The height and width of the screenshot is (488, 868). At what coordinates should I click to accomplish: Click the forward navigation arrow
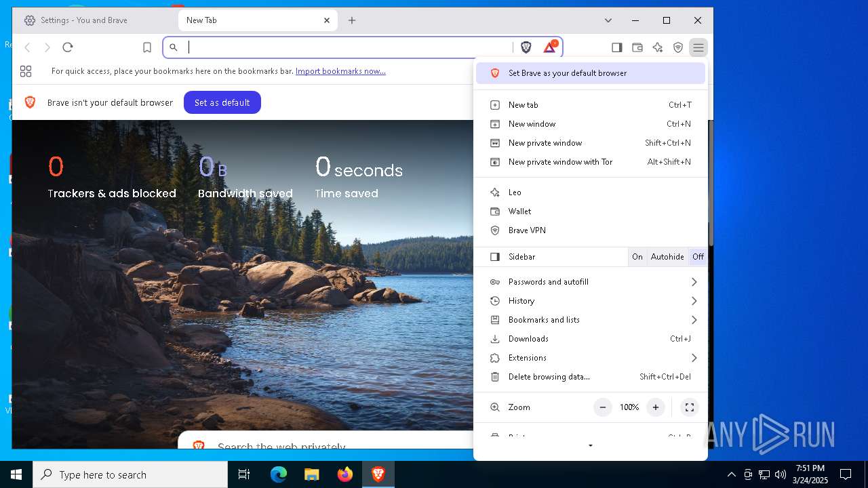click(47, 47)
